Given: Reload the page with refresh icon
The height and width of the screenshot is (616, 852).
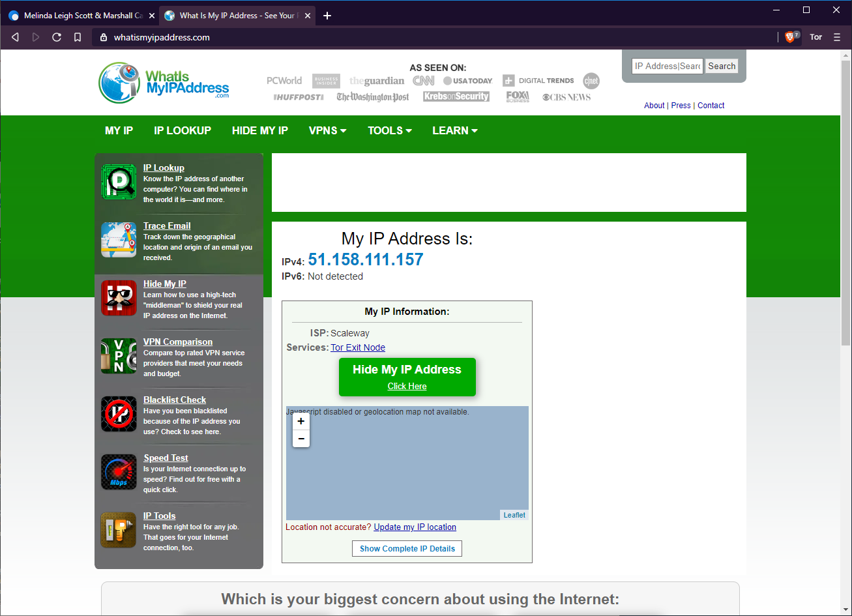Looking at the screenshot, I should tap(57, 37).
